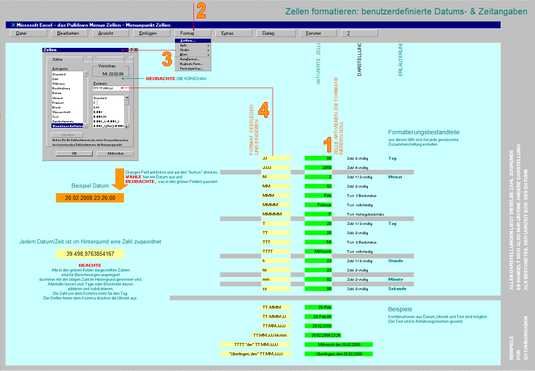Click the format list scroll-down arrow
535x371 pixels.
(x=127, y=126)
